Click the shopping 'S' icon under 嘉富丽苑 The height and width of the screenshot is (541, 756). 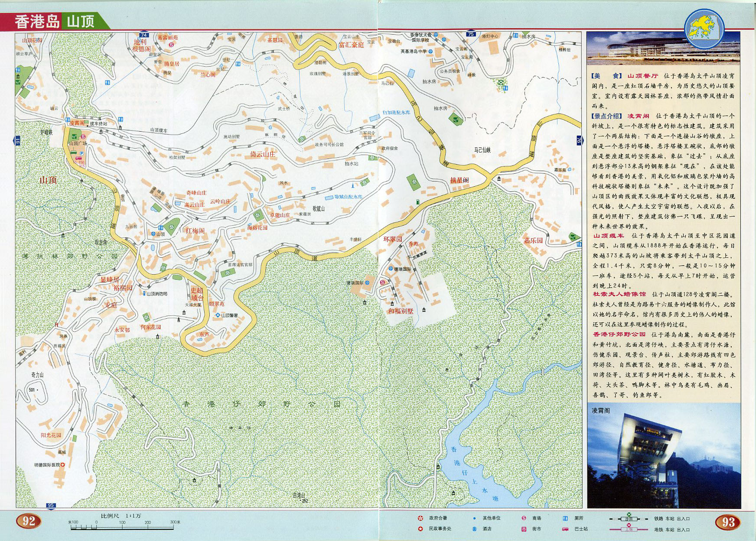point(171,44)
